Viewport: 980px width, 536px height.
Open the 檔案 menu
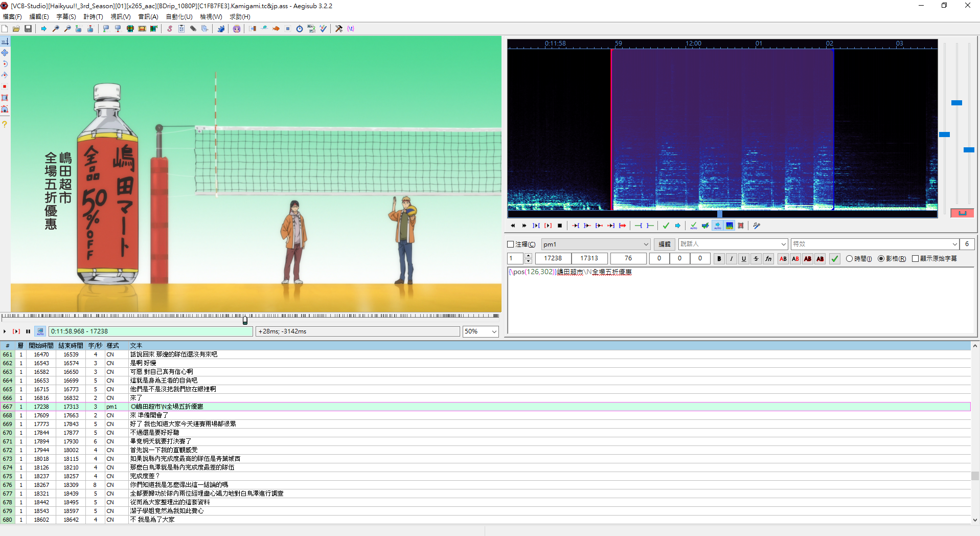(12, 17)
